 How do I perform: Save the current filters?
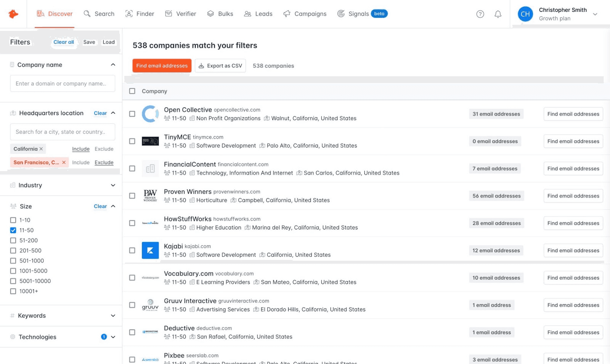(89, 42)
